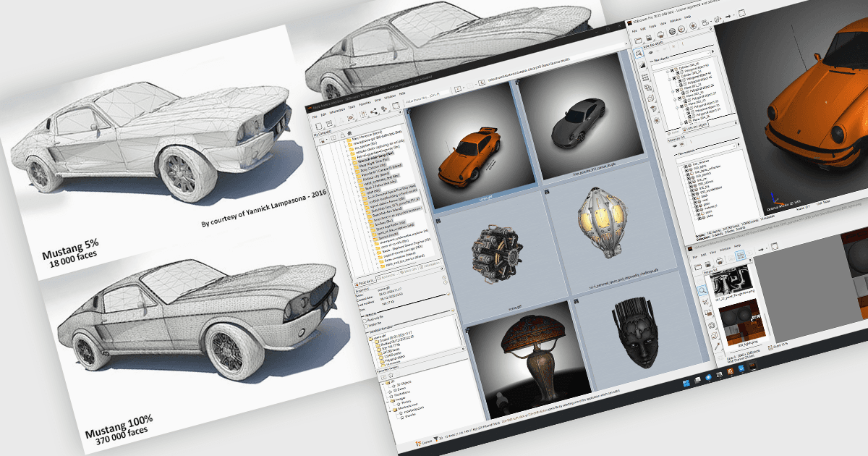Open Tools menu in browser window
868x456 pixels.
click(x=352, y=107)
